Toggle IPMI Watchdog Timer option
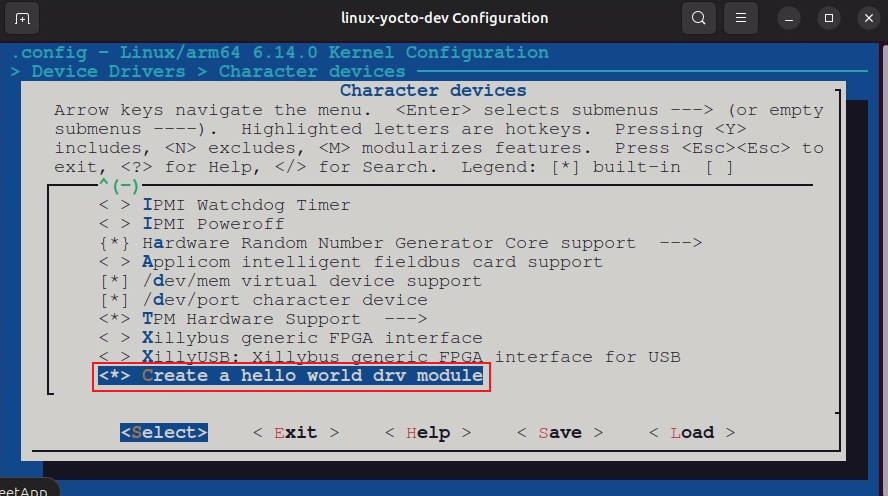Viewport: 888px width, 496px height. tap(114, 205)
